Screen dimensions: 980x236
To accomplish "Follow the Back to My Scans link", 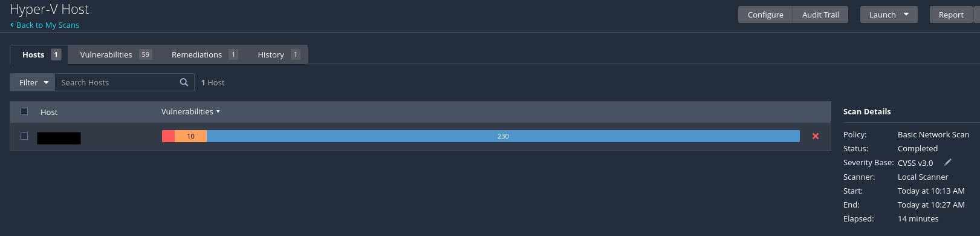I will tap(47, 25).
